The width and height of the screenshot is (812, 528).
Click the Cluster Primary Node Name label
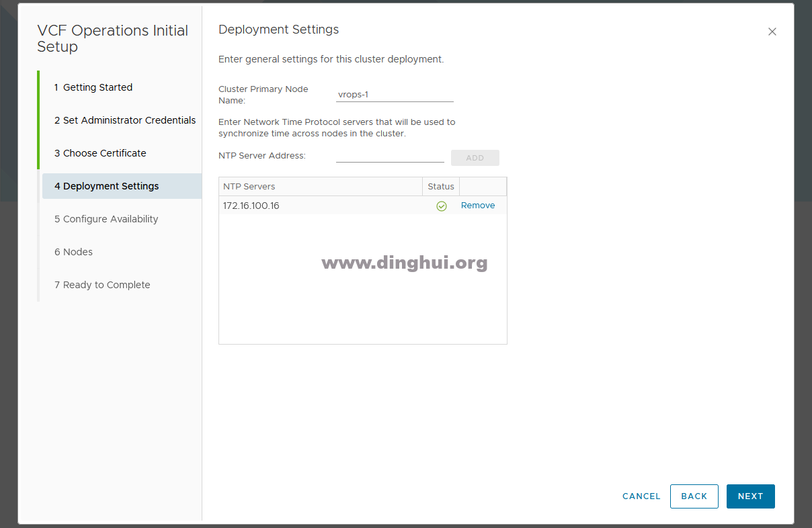[263, 95]
